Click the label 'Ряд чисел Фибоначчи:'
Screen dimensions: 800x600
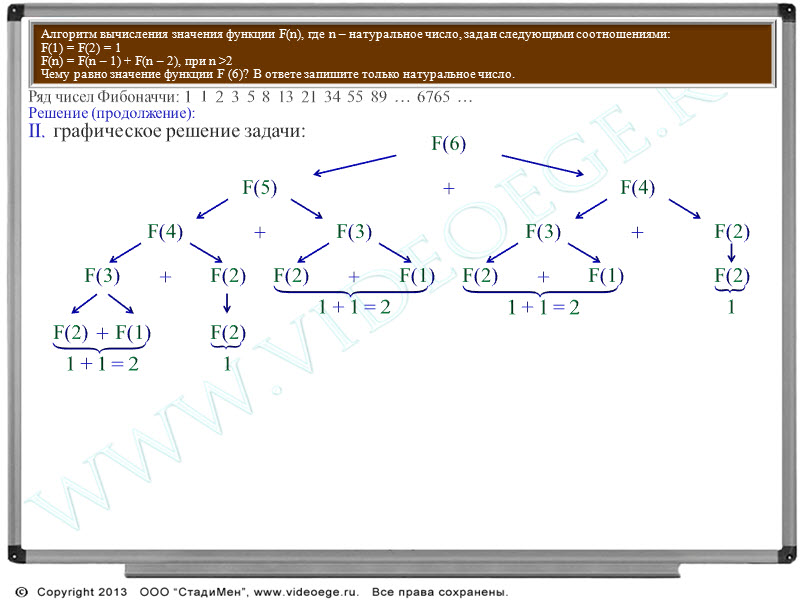point(104,96)
